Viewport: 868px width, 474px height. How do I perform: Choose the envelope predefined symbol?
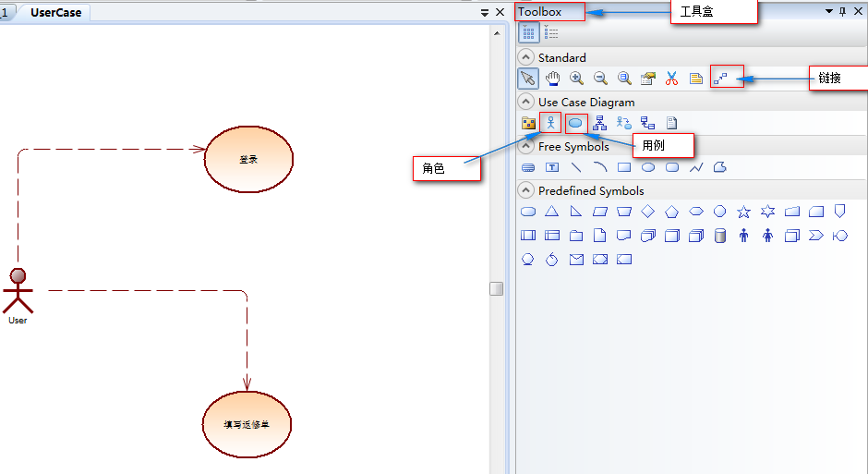click(x=576, y=259)
